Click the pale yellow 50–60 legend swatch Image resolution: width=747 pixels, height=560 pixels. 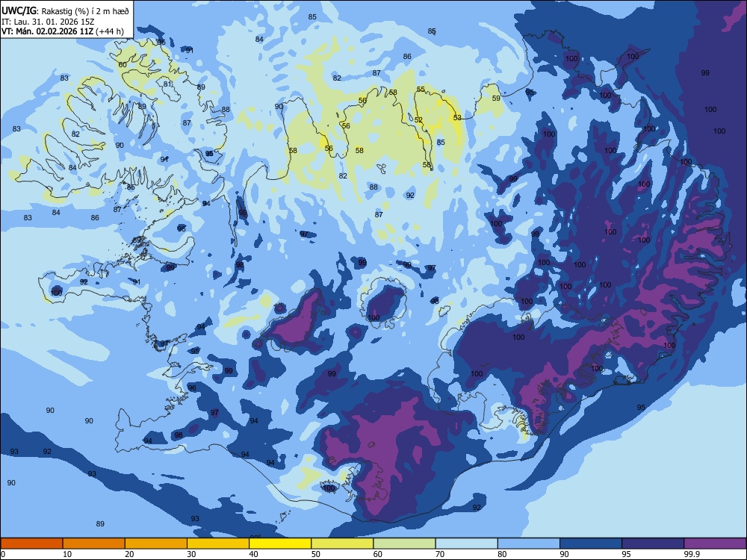pos(342,544)
